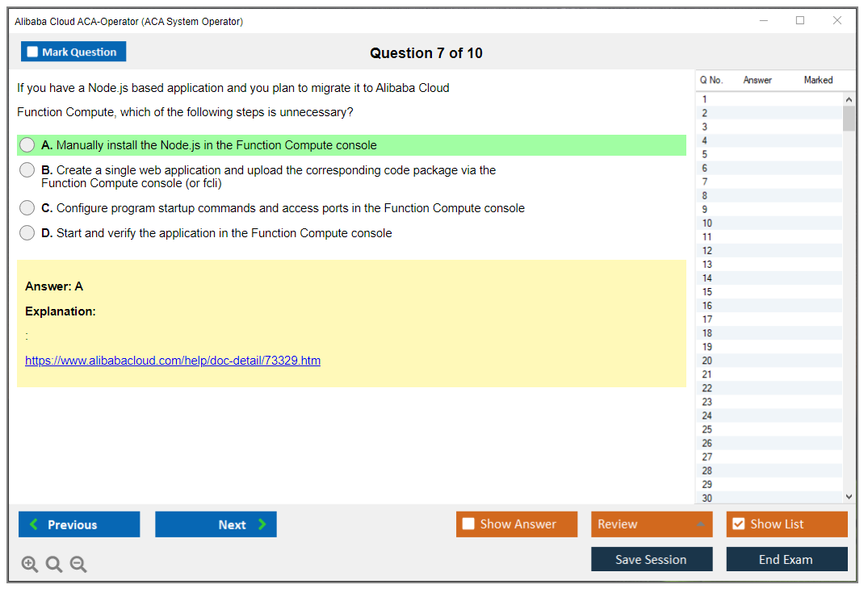Open the Review dropdown menu
Image resolution: width=868 pixels, height=593 pixels.
(x=652, y=524)
